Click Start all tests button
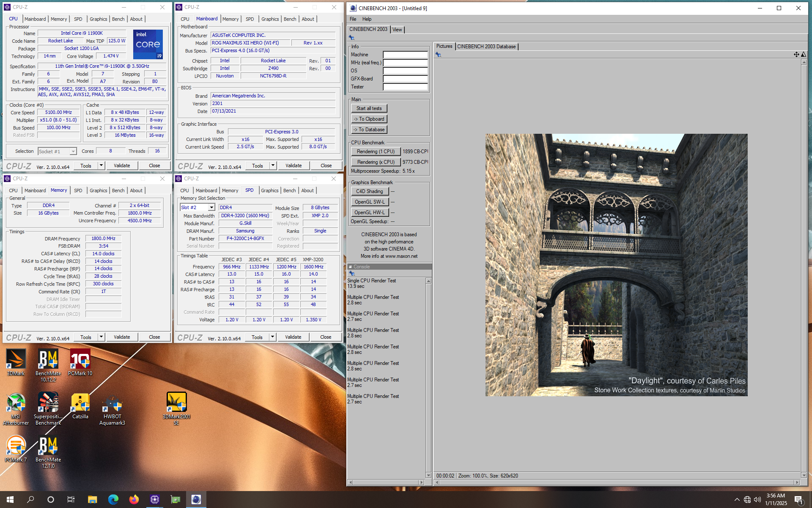The height and width of the screenshot is (508, 812). click(369, 108)
